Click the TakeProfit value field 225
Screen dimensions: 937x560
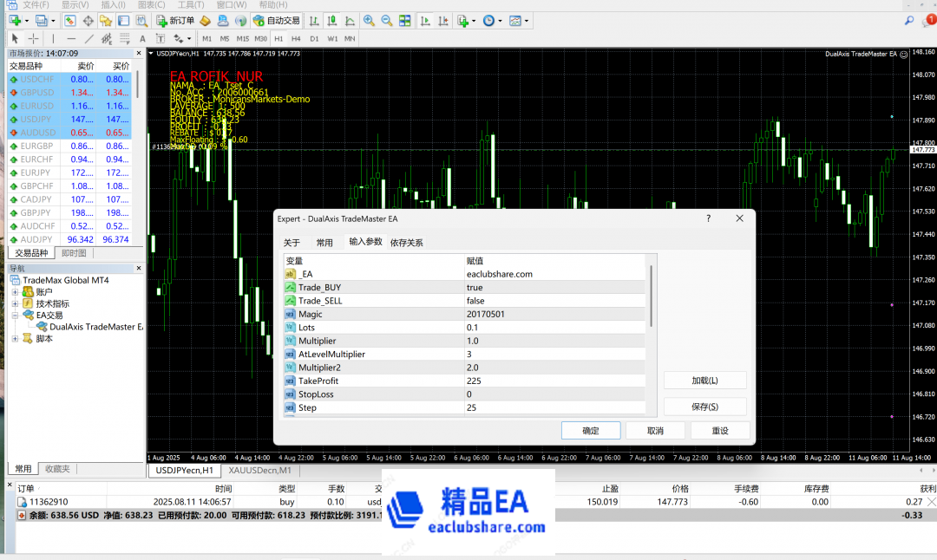point(555,381)
